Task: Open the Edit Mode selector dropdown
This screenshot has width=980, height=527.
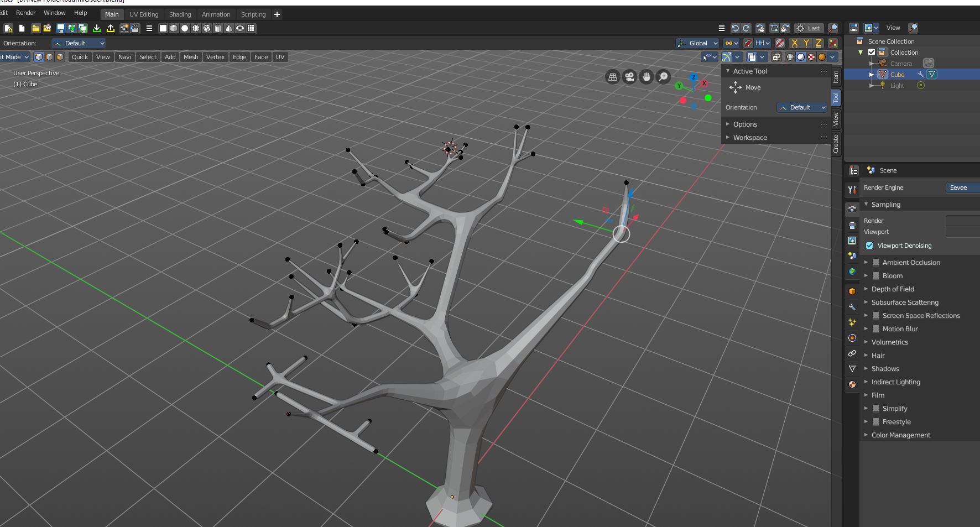Action: 15,57
